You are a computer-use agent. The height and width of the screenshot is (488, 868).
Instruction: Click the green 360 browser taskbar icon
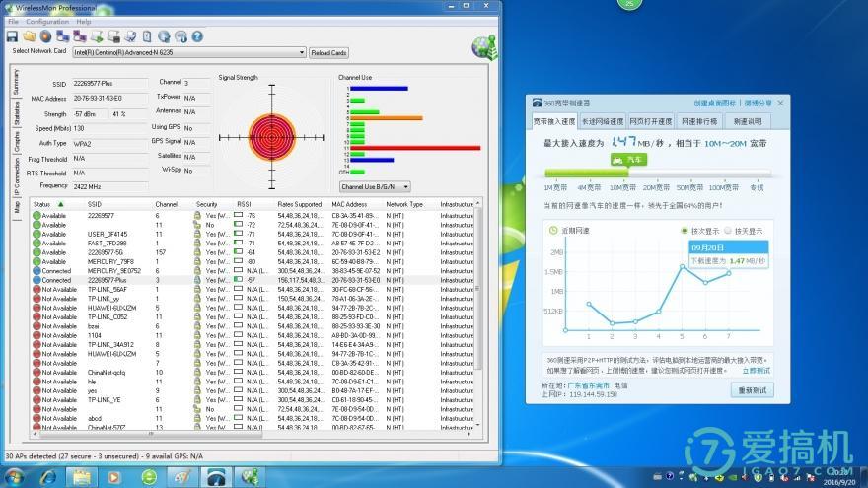coord(149,477)
